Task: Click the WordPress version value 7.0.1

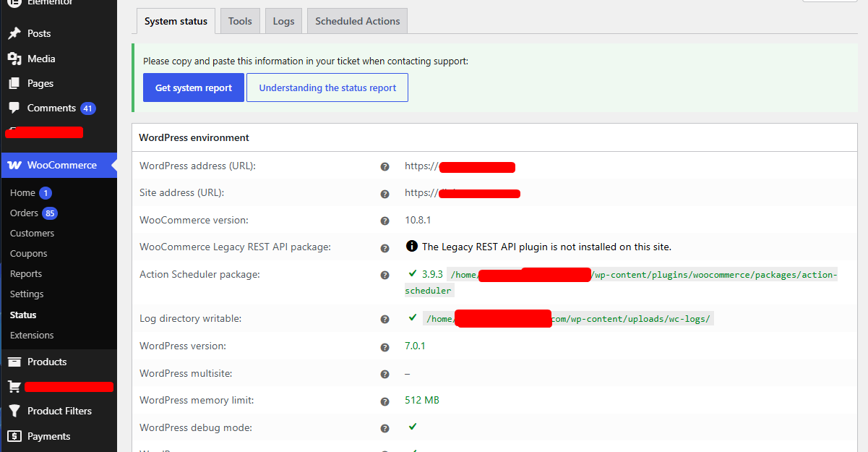Action: pos(415,346)
